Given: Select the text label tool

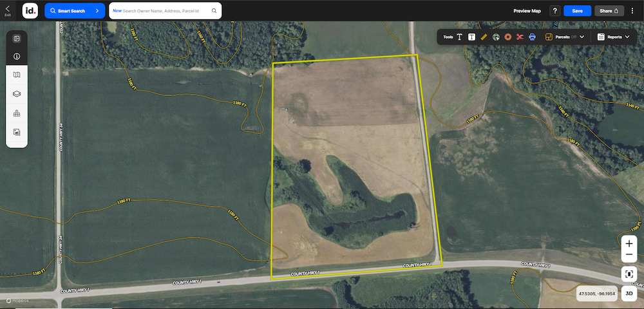Looking at the screenshot, I should [460, 37].
